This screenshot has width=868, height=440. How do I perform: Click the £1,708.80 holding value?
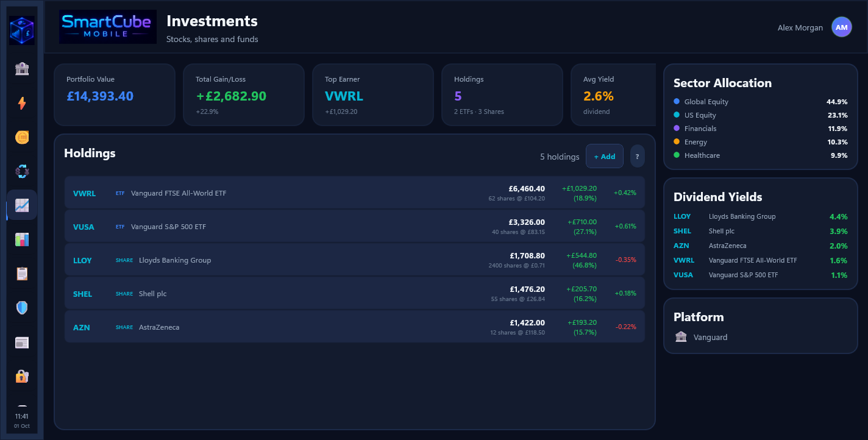(527, 256)
